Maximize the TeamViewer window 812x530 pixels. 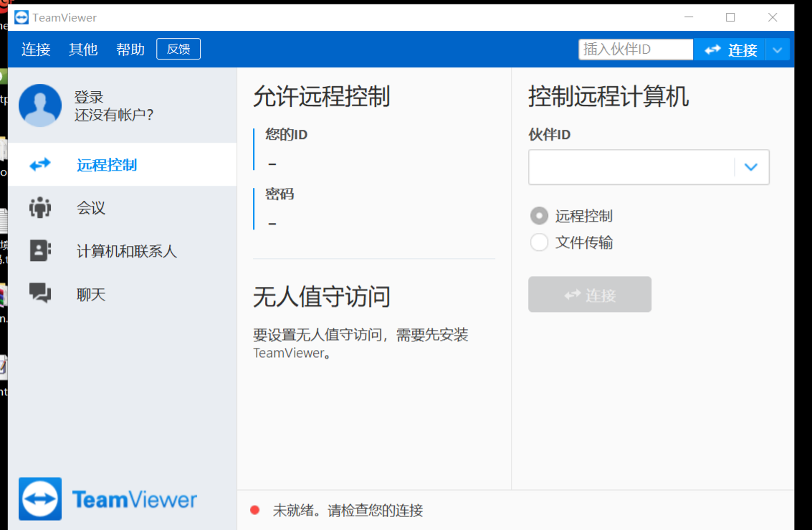[730, 17]
